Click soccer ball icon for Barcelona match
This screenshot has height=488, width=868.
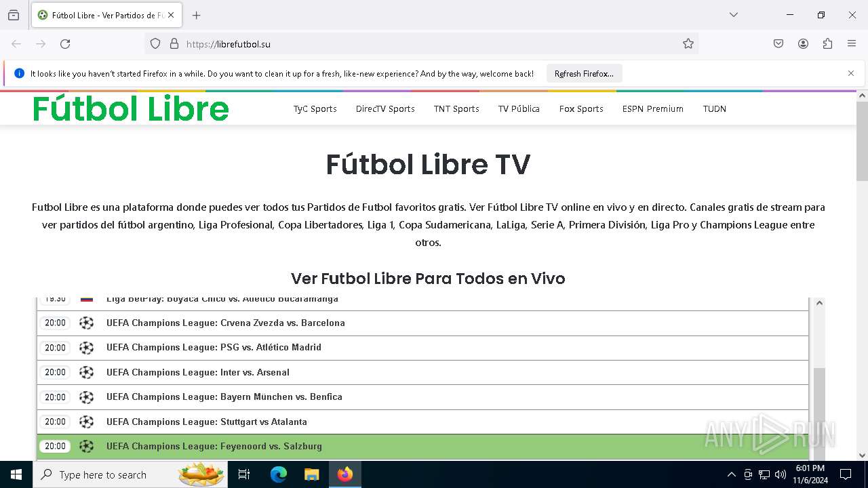click(x=86, y=323)
